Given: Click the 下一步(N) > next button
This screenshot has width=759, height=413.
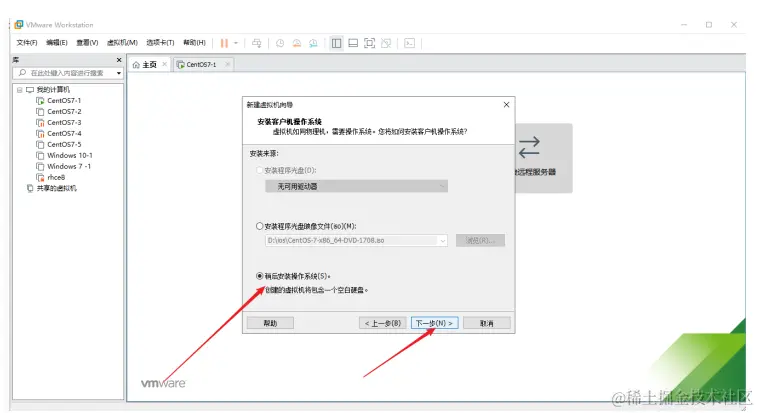Looking at the screenshot, I should pos(434,323).
